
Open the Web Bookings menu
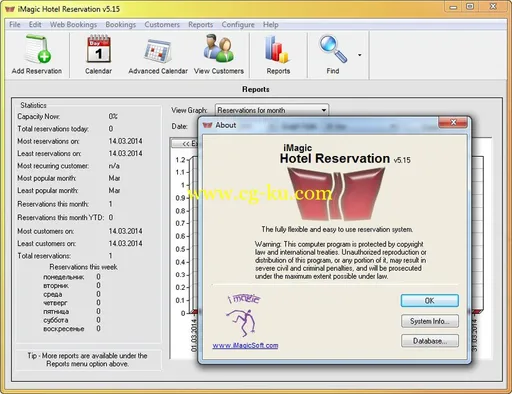73,25
